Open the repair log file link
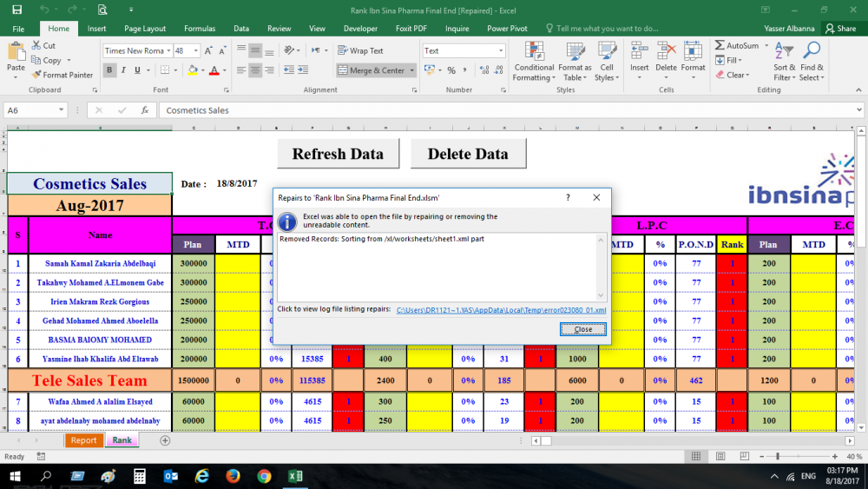This screenshot has height=489, width=868. click(x=501, y=310)
